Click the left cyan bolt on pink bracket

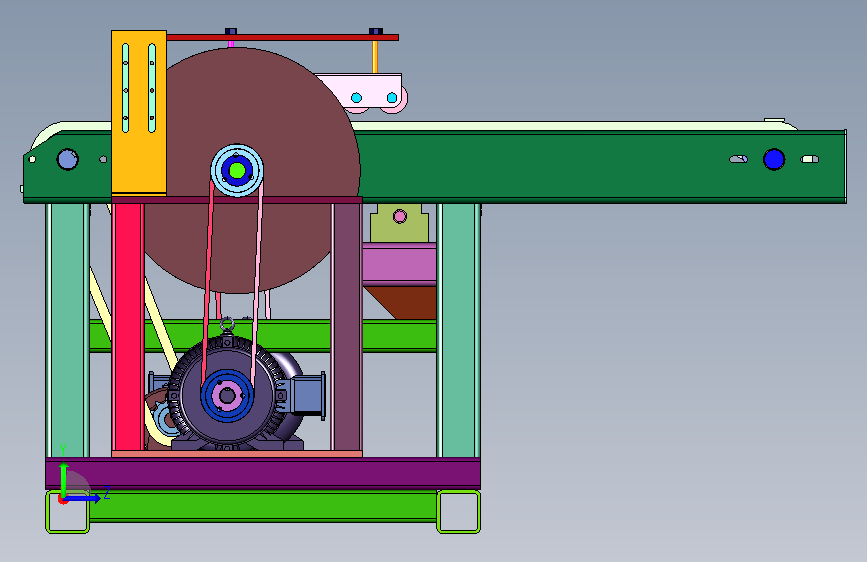357,98
